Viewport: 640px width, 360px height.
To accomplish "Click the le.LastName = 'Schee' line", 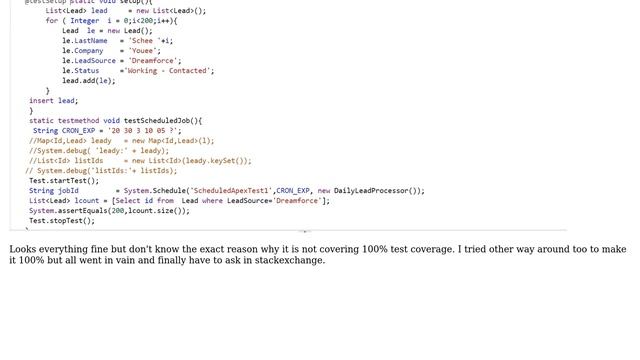I will point(118,40).
